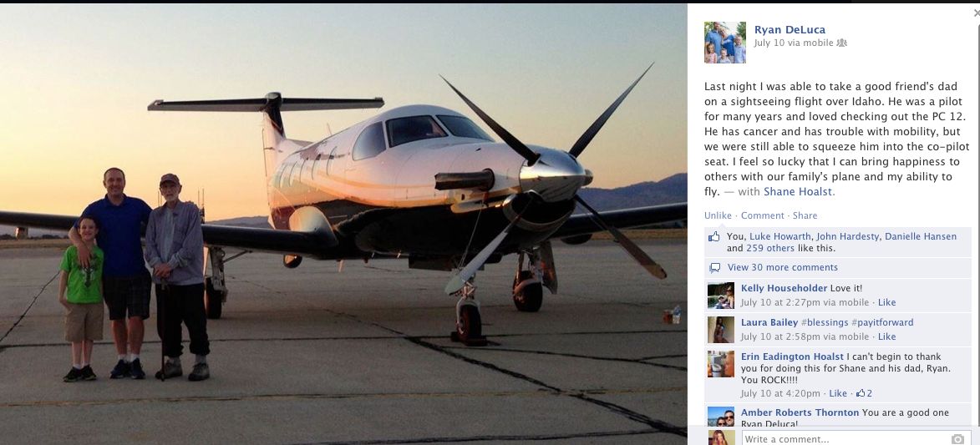This screenshot has height=445, width=980.
Task: Toggle Unlike on this photo
Action: [x=718, y=215]
